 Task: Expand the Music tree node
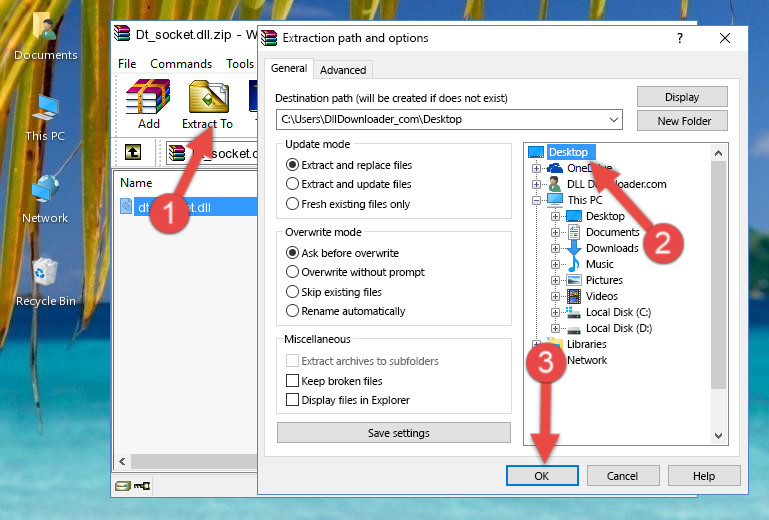[555, 264]
